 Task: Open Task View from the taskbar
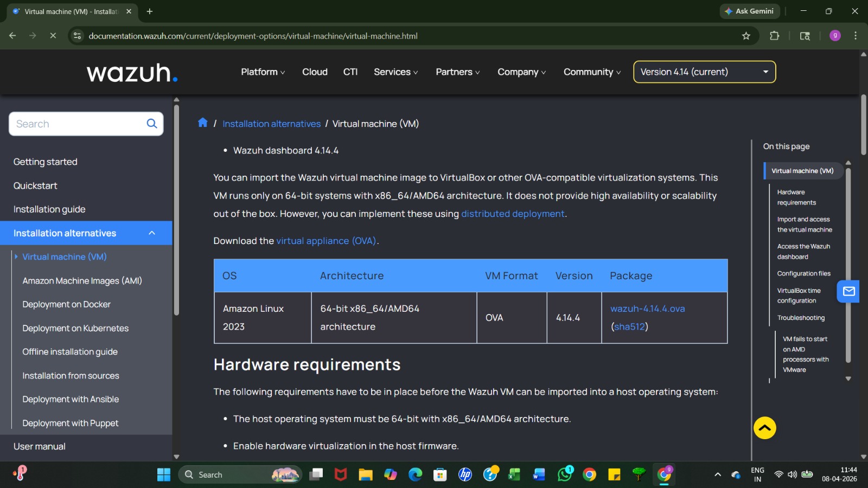click(x=316, y=475)
